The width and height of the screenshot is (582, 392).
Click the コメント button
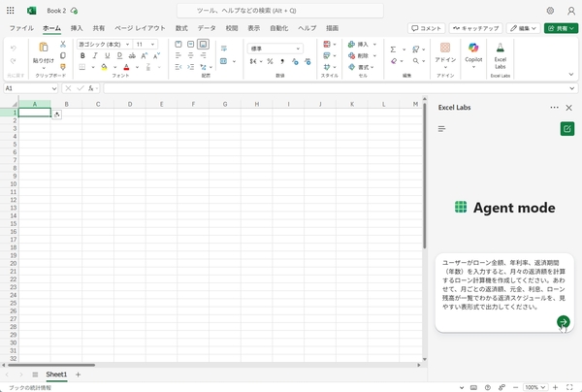pyautogui.click(x=428, y=29)
